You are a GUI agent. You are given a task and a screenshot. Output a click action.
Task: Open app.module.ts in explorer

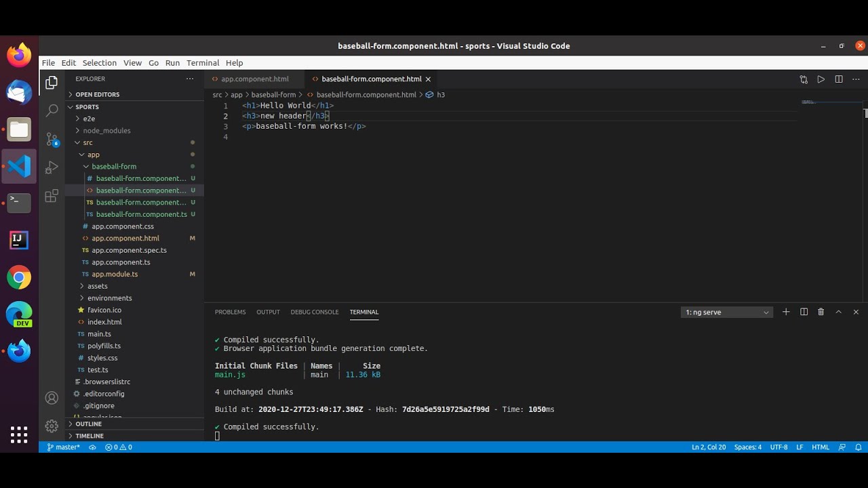[115, 274]
